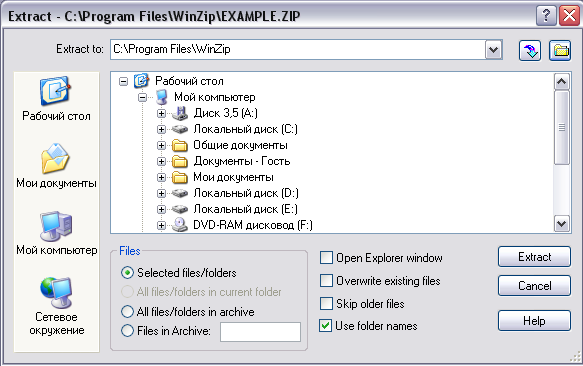
Task: Enable Skip older files checkbox
Action: point(326,304)
